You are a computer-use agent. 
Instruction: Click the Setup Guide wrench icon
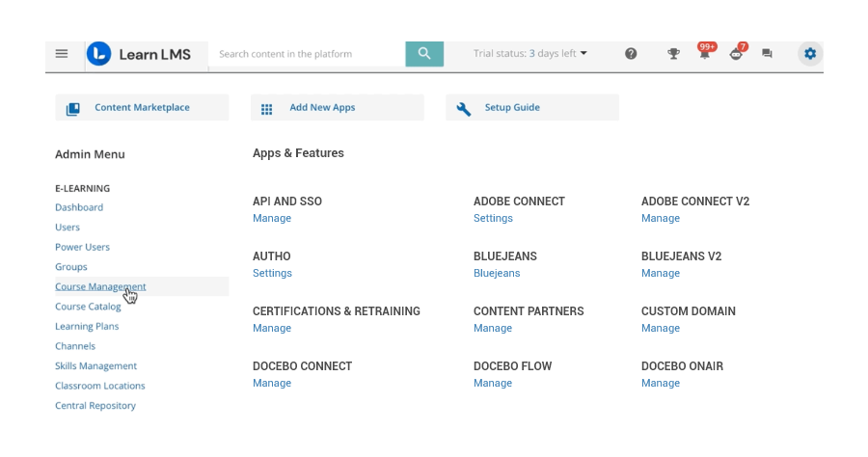pyautogui.click(x=463, y=109)
